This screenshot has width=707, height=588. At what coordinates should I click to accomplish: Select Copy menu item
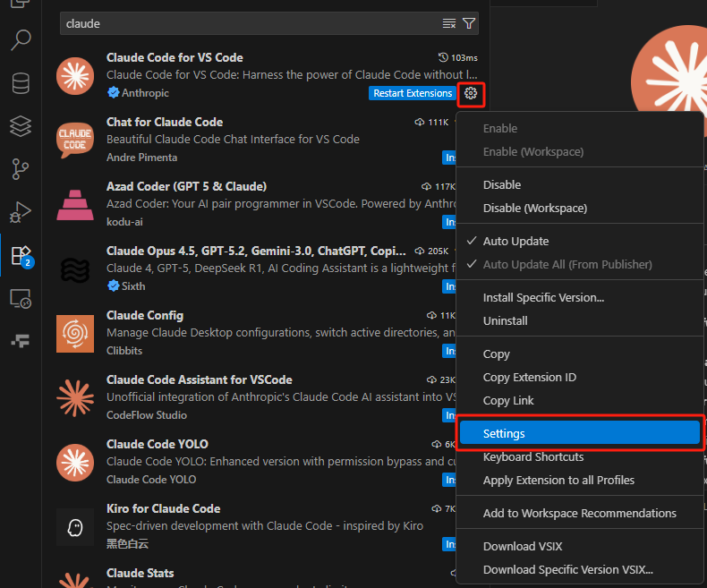click(580, 354)
